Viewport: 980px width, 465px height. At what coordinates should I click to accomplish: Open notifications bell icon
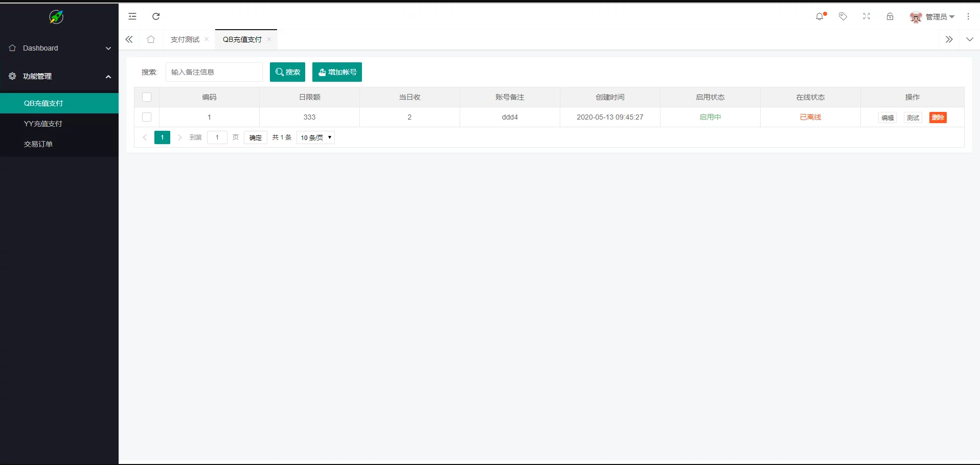click(x=819, y=16)
